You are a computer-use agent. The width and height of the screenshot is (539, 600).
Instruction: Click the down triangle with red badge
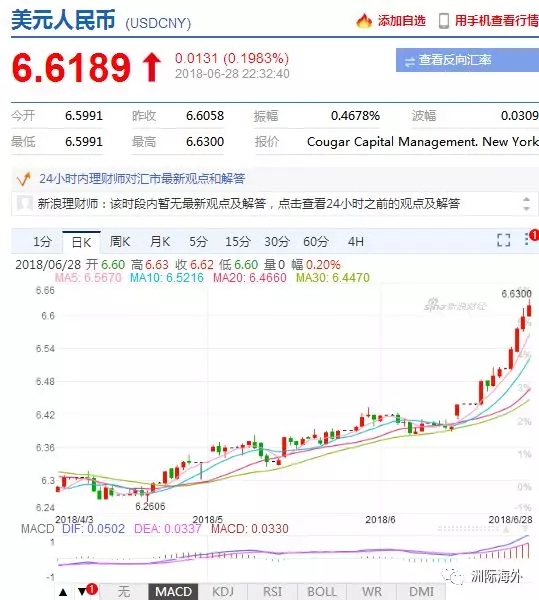pyautogui.click(x=82, y=592)
